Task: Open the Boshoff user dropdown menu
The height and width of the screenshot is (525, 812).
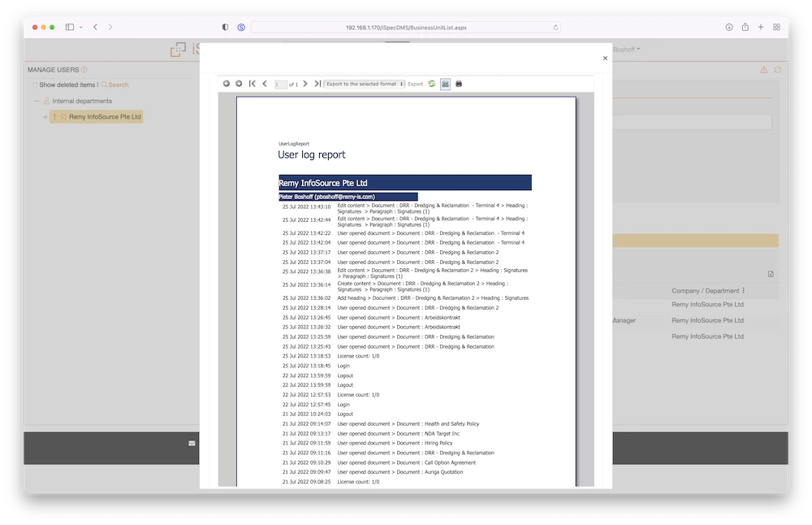Action: [x=627, y=50]
